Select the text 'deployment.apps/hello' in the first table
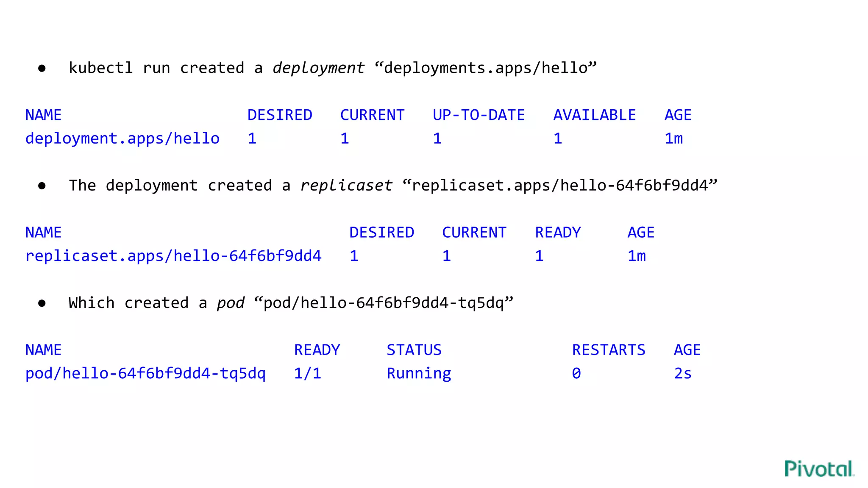Image resolution: width=868 pixels, height=488 pixels. (x=122, y=139)
